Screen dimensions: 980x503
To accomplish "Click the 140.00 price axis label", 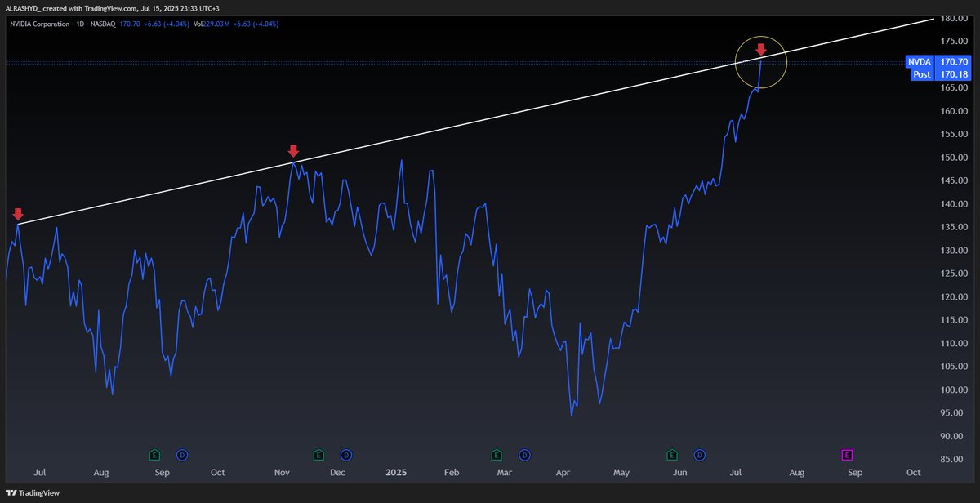I will point(954,204).
